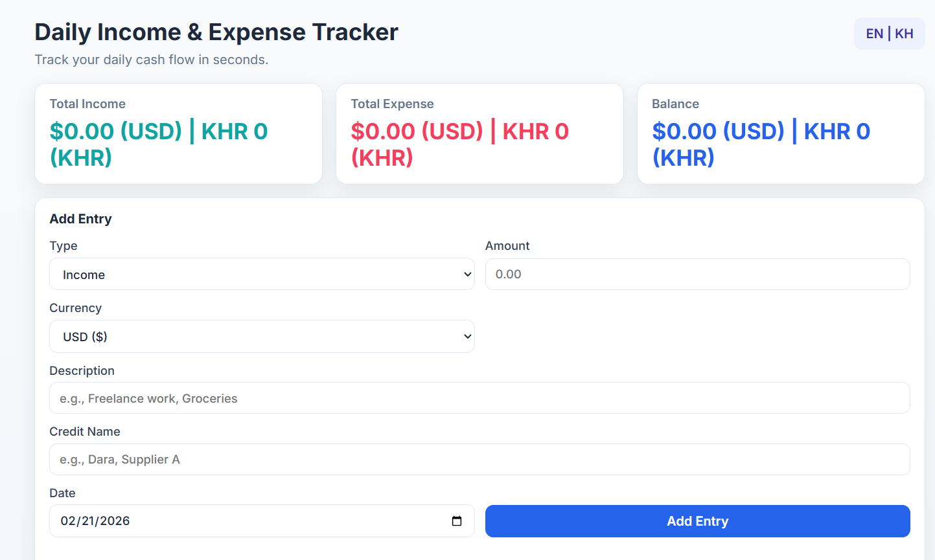
Task: Click the Balance summary card
Action: pyautogui.click(x=781, y=133)
